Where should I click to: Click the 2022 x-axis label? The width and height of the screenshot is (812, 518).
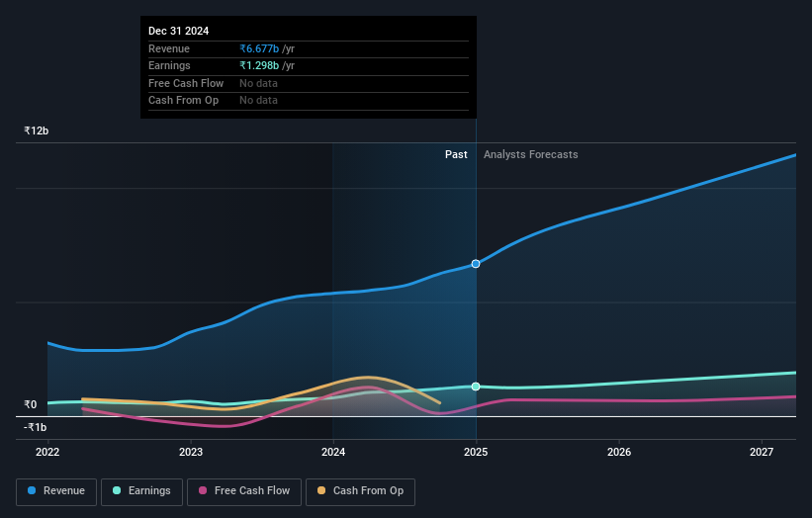click(x=47, y=453)
